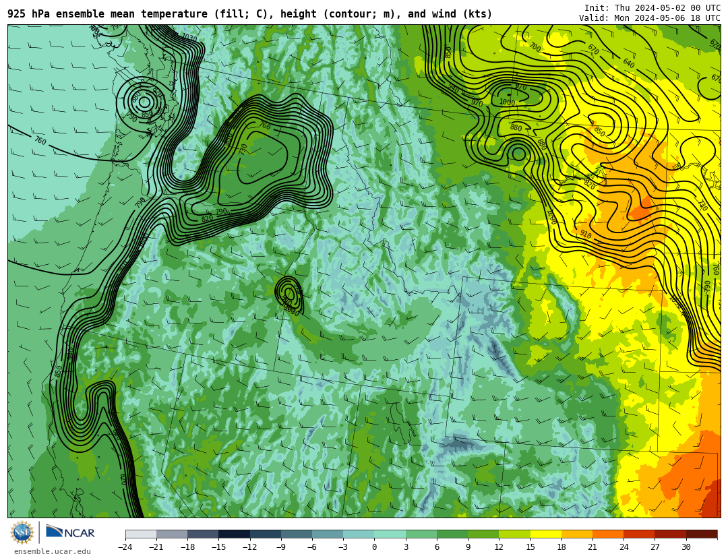This screenshot has height=560, width=728.
Task: Pick the yellow colorbar swatch between 15 and 18
Action: [545, 534]
